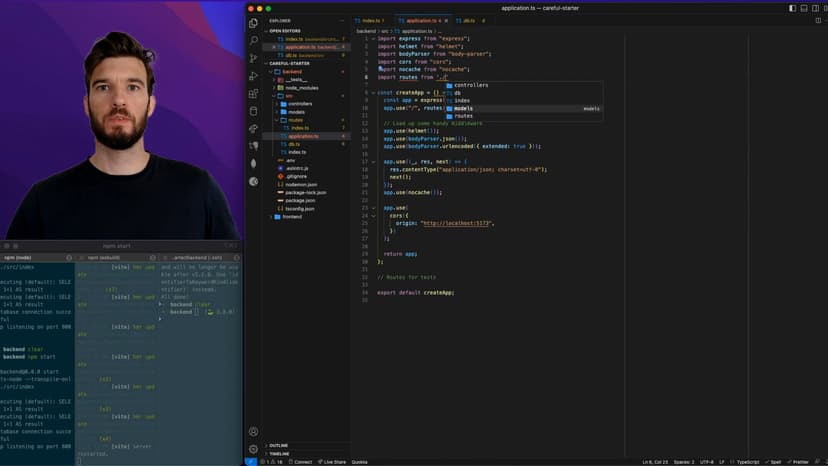Click Live Share in the status bar
The height and width of the screenshot is (466, 828).
click(x=333, y=462)
